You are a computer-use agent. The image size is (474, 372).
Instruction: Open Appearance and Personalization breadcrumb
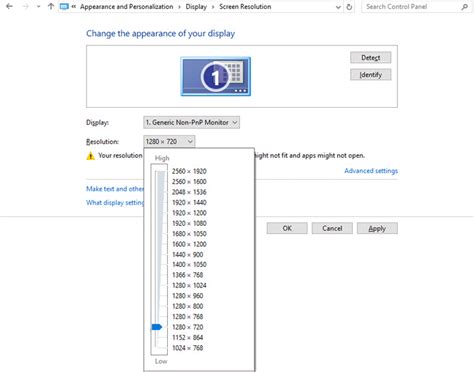(x=127, y=7)
